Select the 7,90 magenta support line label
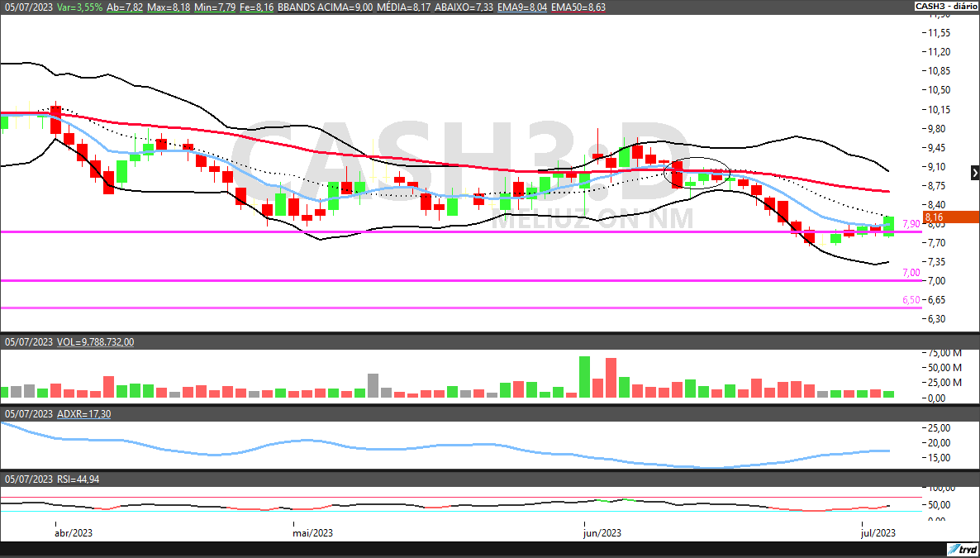980x558 pixels. point(911,224)
